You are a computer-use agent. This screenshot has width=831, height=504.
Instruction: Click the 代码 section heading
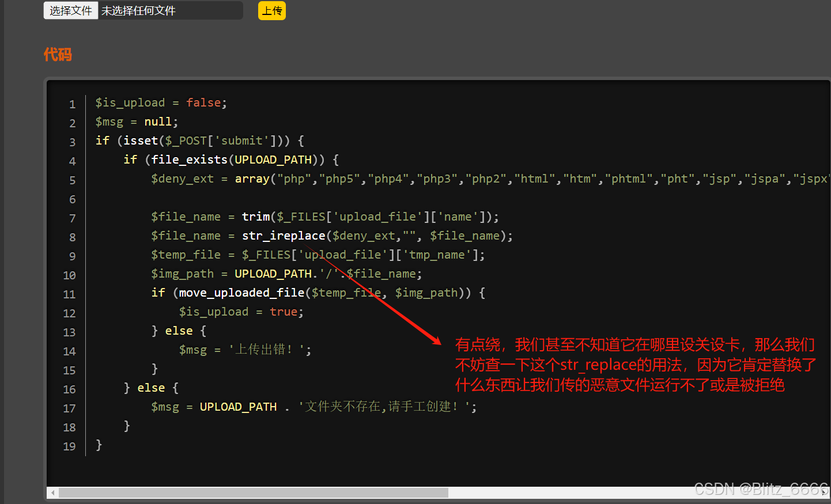tap(58, 55)
